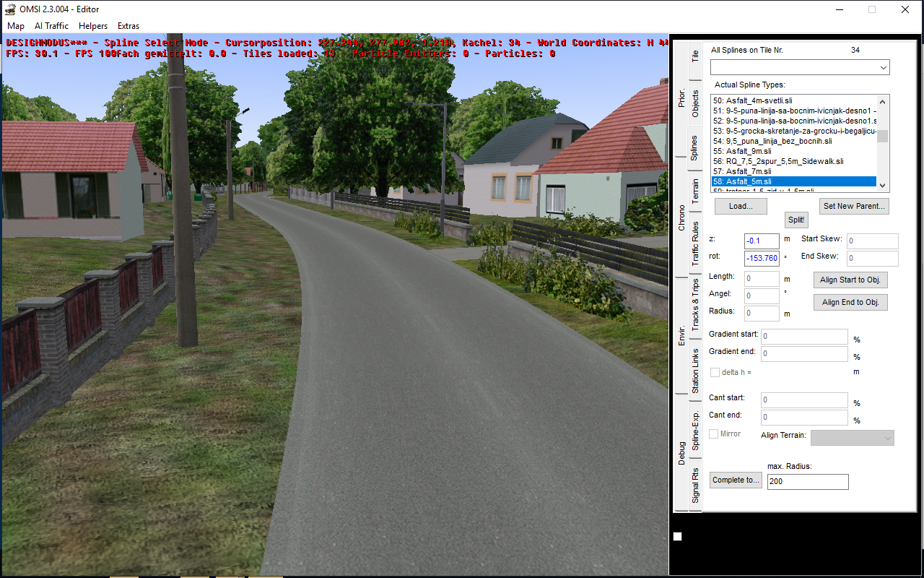Open the Map menu

click(x=16, y=26)
